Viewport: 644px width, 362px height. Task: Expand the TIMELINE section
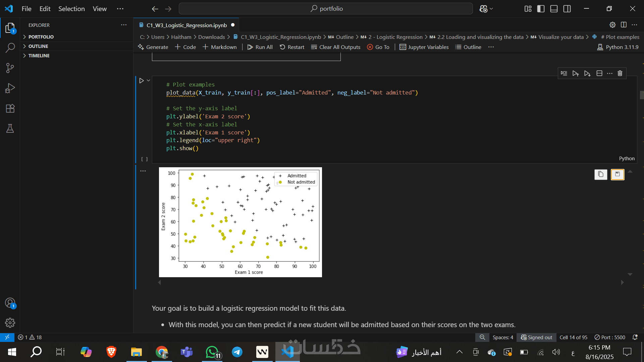pos(39,56)
